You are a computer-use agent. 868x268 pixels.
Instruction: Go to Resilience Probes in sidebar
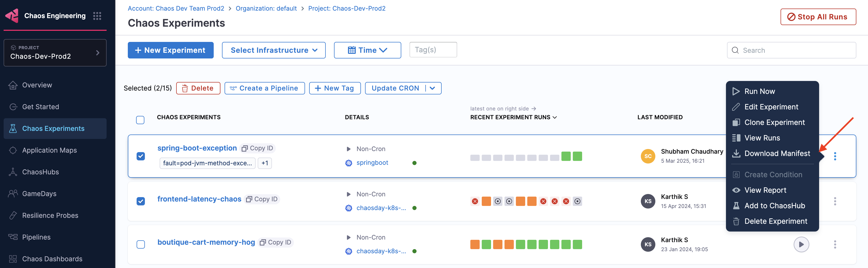point(50,215)
